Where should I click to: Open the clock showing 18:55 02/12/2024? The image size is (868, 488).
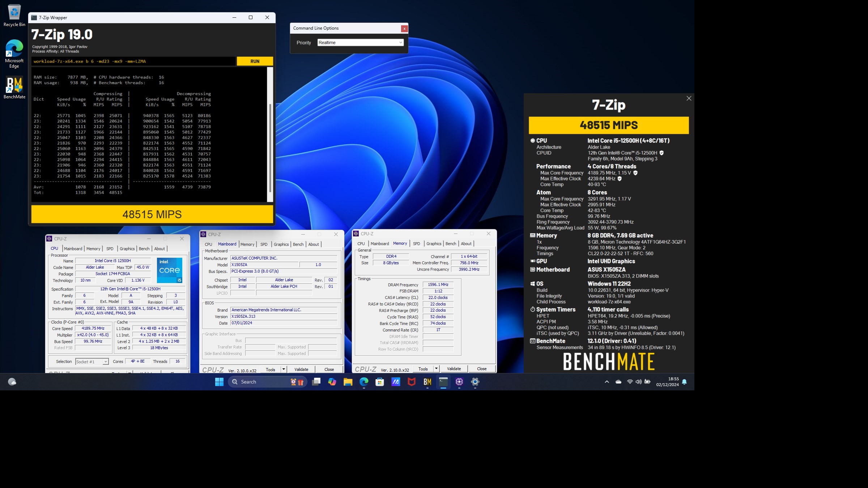click(668, 382)
